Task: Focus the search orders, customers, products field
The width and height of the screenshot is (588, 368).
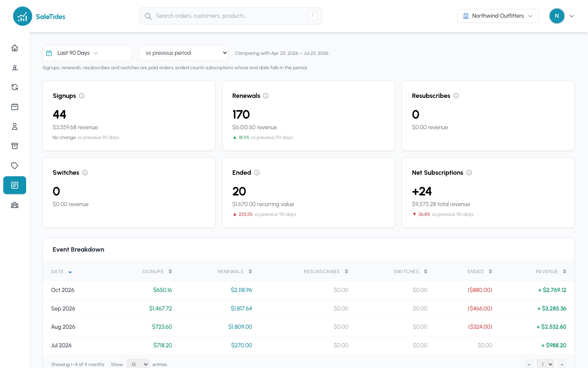Action: coord(231,16)
